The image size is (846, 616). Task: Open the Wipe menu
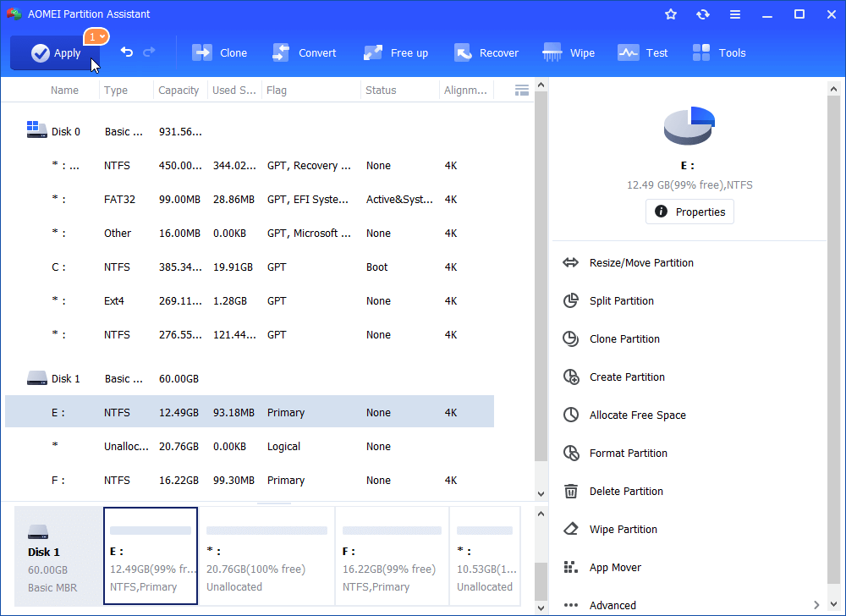click(x=569, y=52)
